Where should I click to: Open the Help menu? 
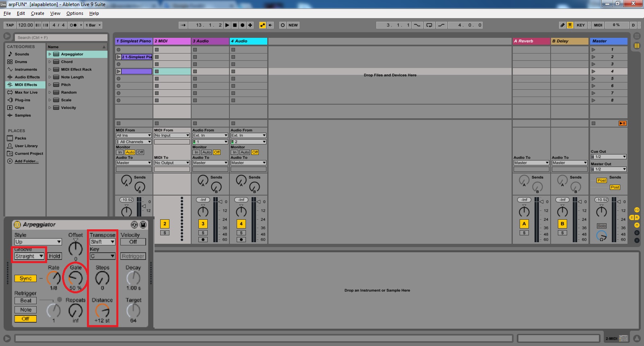[x=94, y=13]
